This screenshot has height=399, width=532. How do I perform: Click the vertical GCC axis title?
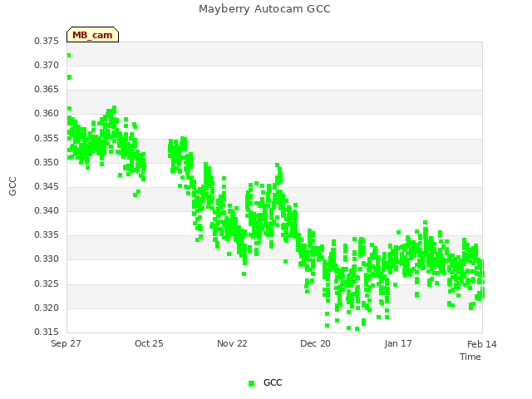(x=12, y=186)
